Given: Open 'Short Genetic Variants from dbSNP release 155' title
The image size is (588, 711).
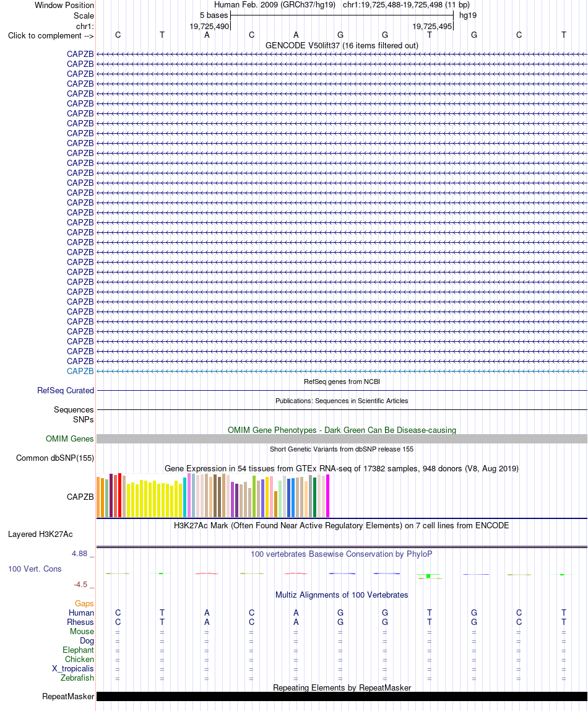Looking at the screenshot, I should (342, 449).
